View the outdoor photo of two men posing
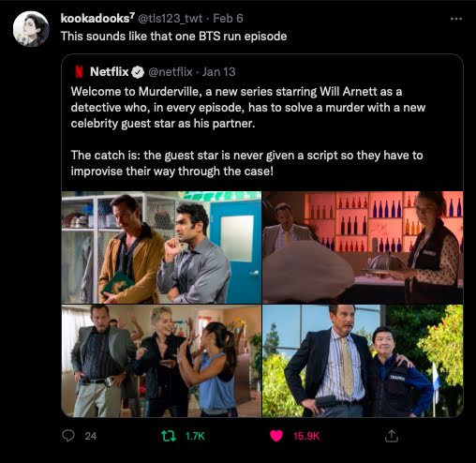This screenshot has height=463, width=476. tap(363, 361)
